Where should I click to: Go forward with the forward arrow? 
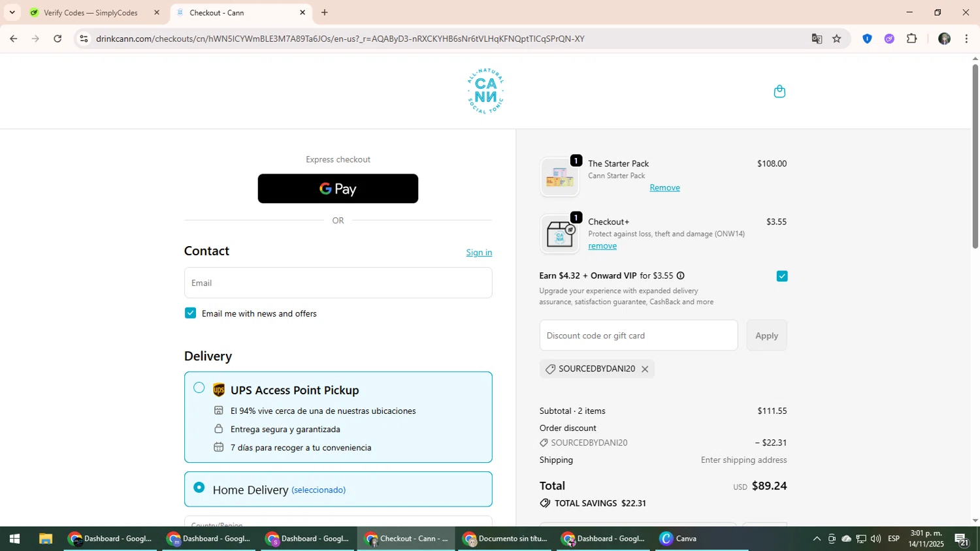[35, 39]
